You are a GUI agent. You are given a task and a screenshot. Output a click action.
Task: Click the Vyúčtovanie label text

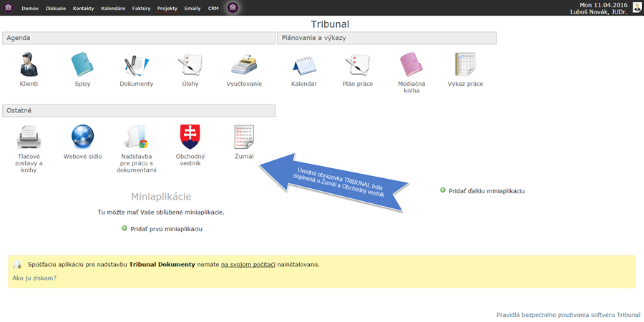pos(244,84)
